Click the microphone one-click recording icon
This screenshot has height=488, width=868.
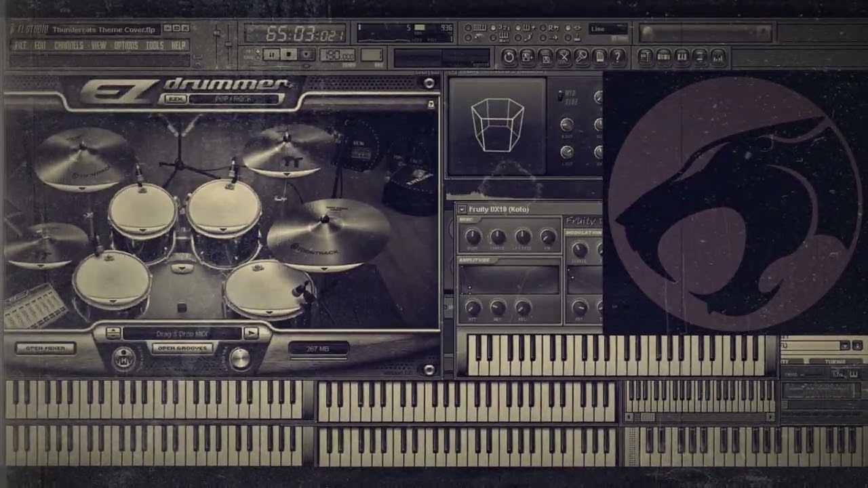pyautogui.click(x=581, y=56)
